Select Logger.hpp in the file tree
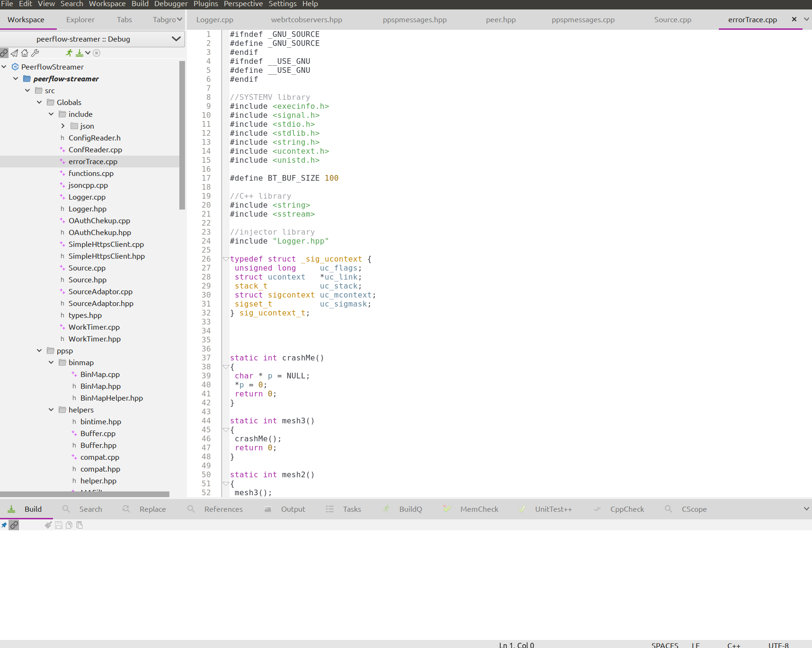This screenshot has height=648, width=812. [88, 209]
